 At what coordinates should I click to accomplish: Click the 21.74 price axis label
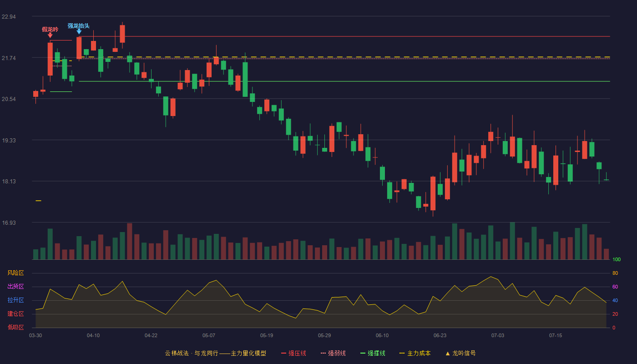click(x=9, y=58)
